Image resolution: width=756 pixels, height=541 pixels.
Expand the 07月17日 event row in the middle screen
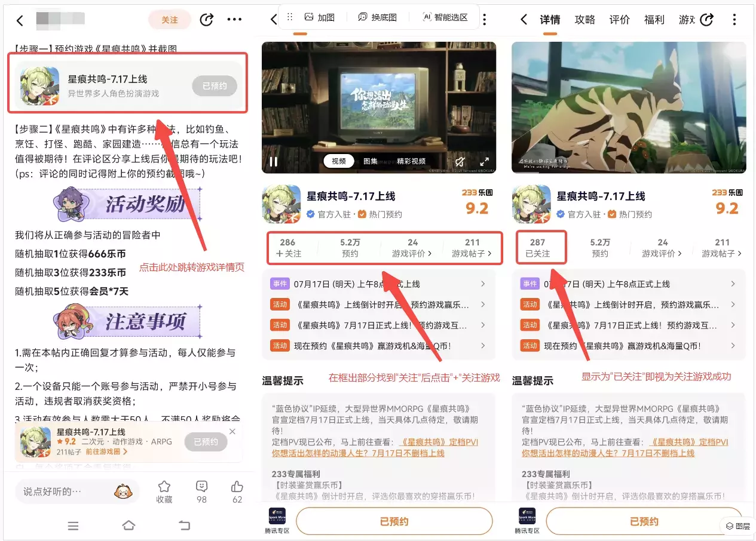click(378, 284)
